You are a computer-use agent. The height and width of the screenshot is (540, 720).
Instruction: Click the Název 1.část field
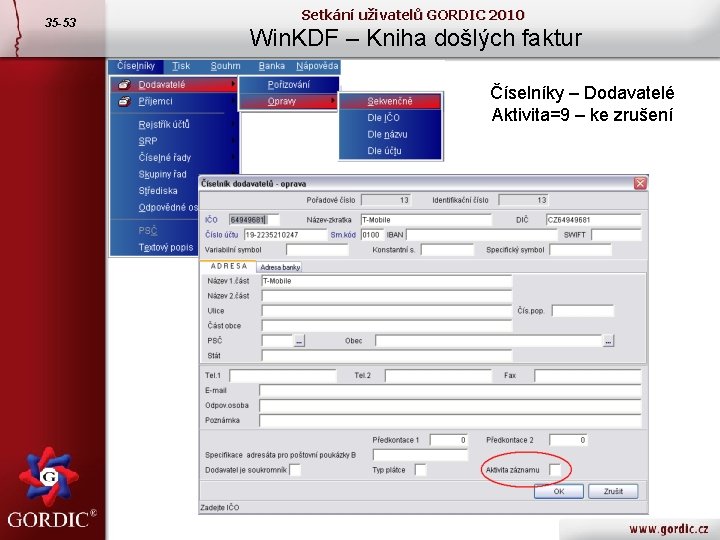(387, 281)
